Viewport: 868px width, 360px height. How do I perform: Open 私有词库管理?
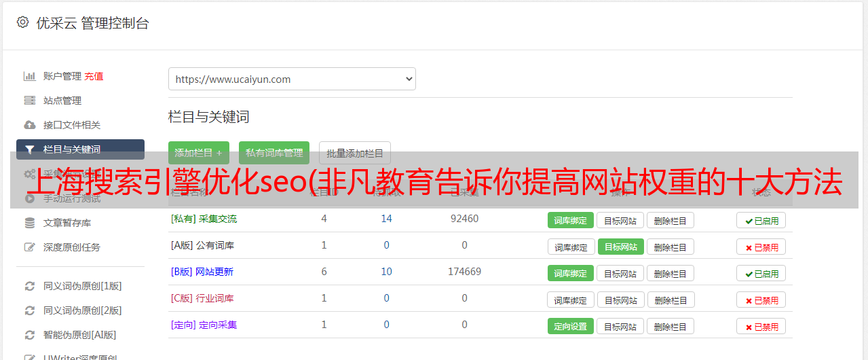click(x=274, y=153)
